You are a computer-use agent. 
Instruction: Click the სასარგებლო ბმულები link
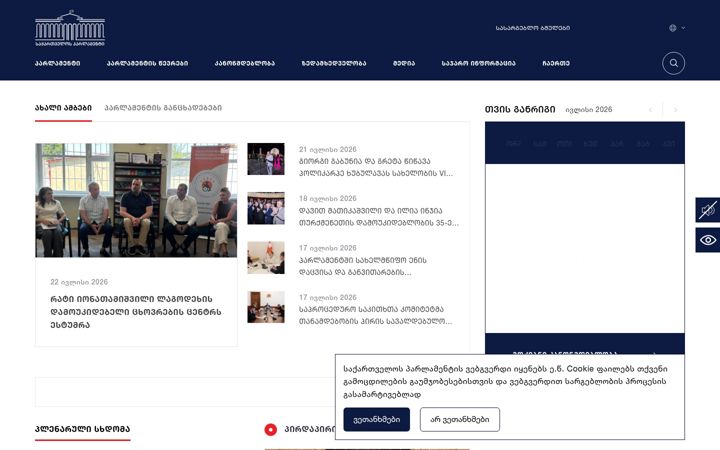533,28
